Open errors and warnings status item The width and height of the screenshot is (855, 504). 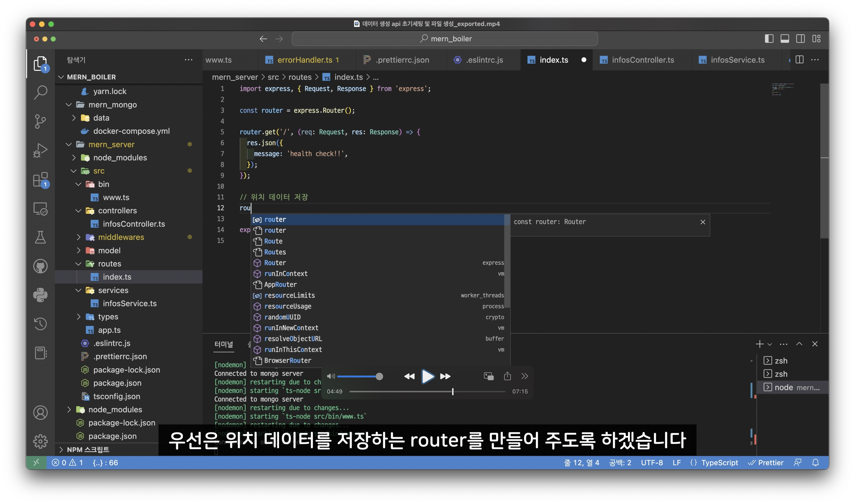pos(67,463)
